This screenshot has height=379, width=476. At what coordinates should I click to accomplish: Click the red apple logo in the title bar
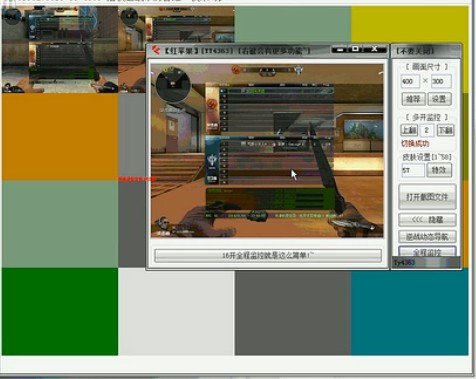click(156, 50)
